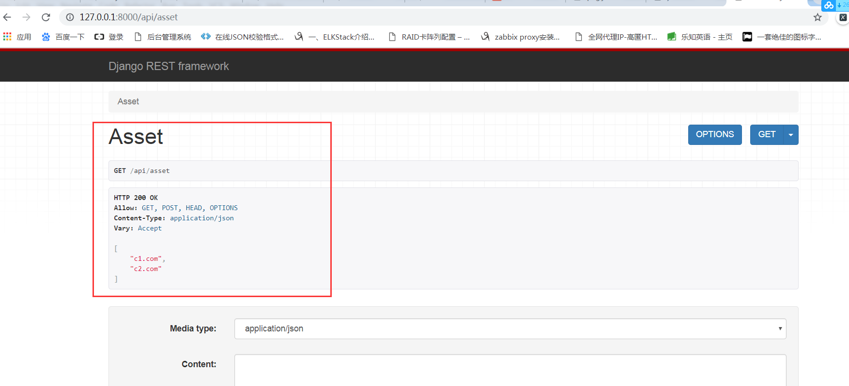Click the browser forward arrow
Image resolution: width=849 pixels, height=386 pixels.
(26, 17)
